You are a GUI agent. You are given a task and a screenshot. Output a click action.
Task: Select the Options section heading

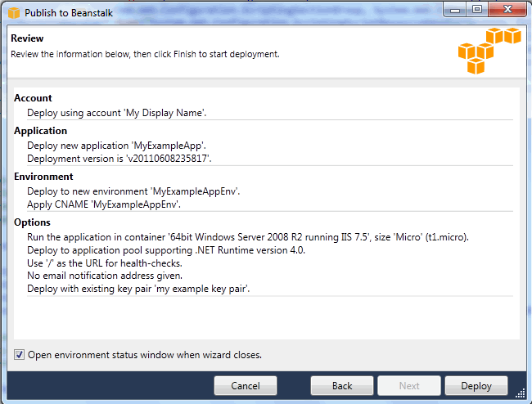pyautogui.click(x=32, y=222)
